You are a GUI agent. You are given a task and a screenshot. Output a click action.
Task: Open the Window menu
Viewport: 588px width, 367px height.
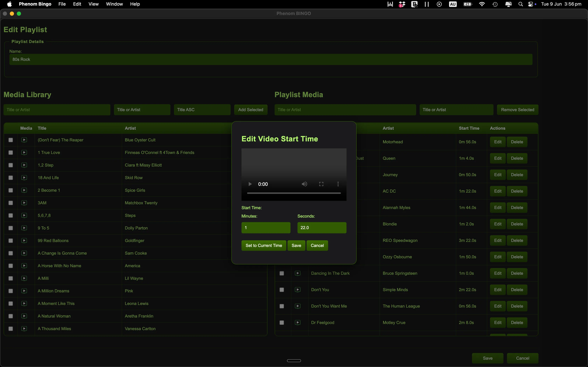click(x=114, y=4)
